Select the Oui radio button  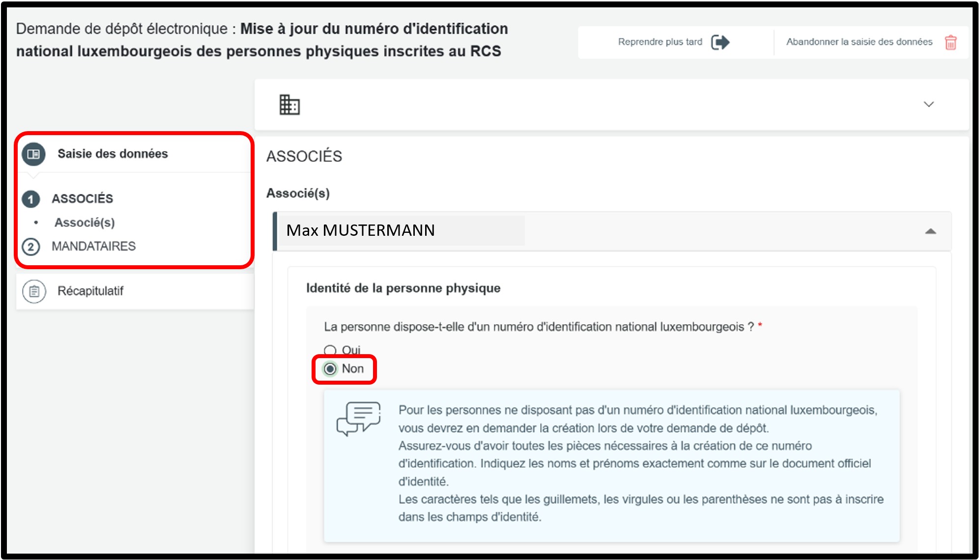pyautogui.click(x=330, y=350)
